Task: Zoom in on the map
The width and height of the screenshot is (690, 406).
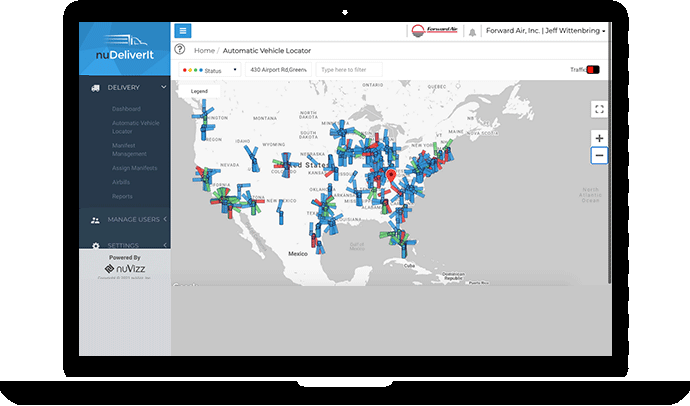Action: point(599,138)
